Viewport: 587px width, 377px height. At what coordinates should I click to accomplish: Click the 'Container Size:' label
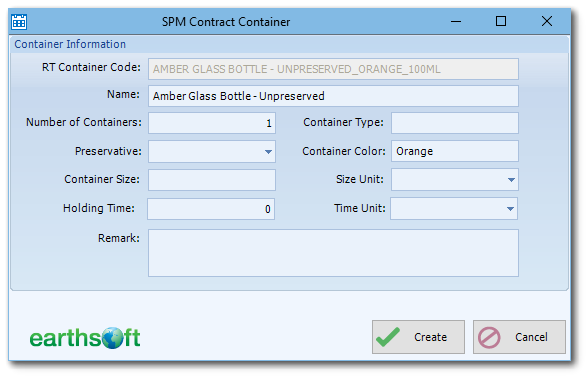102,179
